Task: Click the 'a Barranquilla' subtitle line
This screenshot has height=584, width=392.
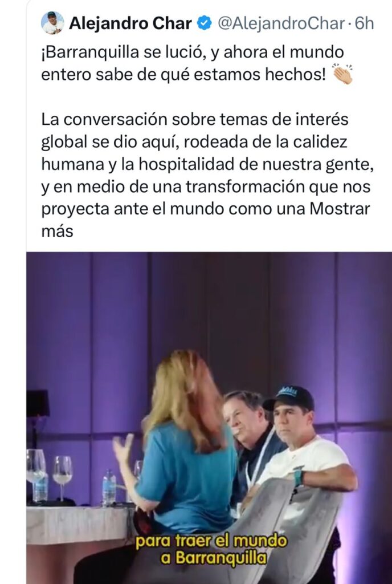Action: tap(214, 558)
